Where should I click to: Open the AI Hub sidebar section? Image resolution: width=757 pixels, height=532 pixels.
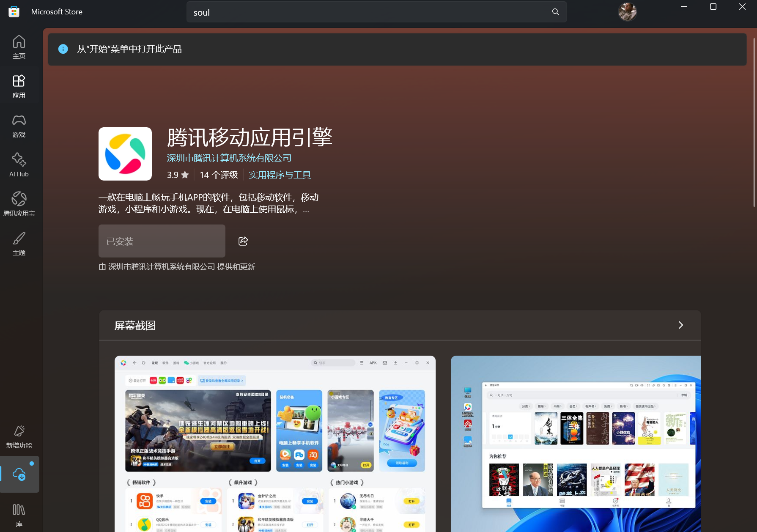(19, 165)
